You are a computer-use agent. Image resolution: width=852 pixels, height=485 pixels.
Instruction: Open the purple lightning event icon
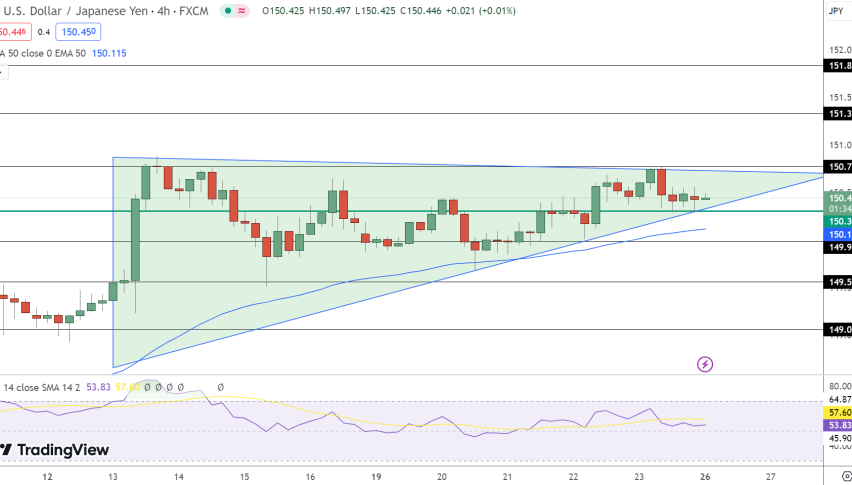[705, 364]
